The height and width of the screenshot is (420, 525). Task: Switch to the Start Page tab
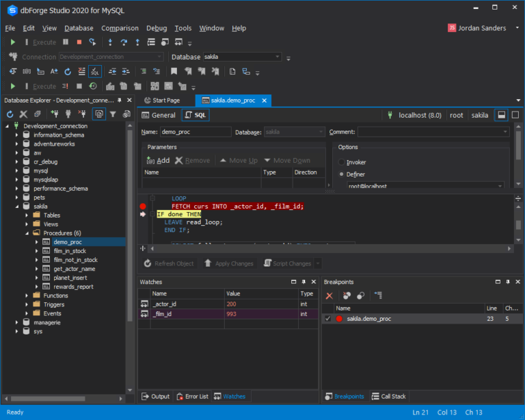[162, 101]
